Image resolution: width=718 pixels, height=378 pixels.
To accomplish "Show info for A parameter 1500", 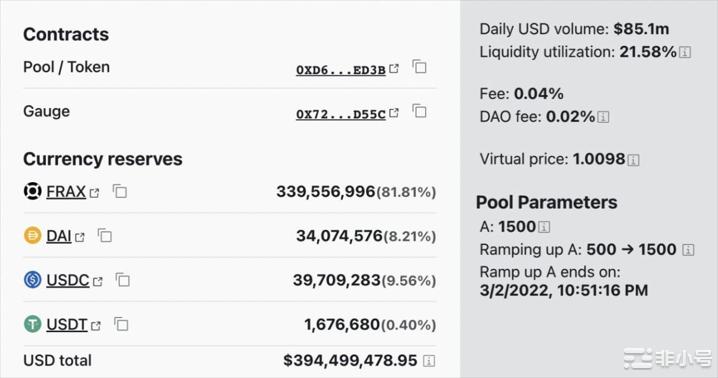I will click(544, 227).
